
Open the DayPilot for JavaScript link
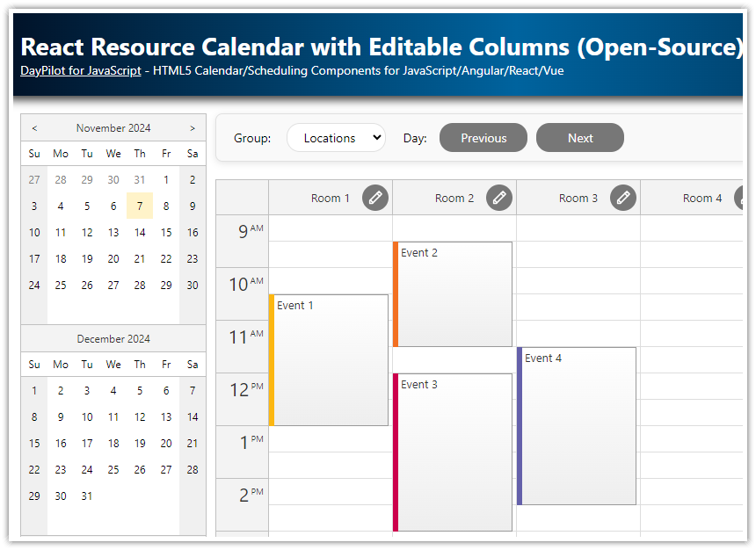(80, 70)
